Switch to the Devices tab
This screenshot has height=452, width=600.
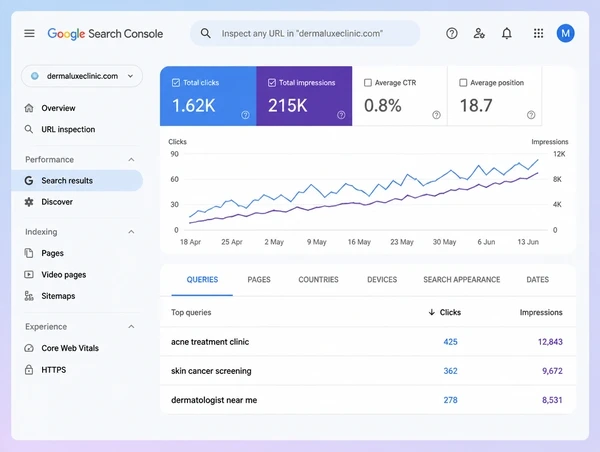(382, 280)
